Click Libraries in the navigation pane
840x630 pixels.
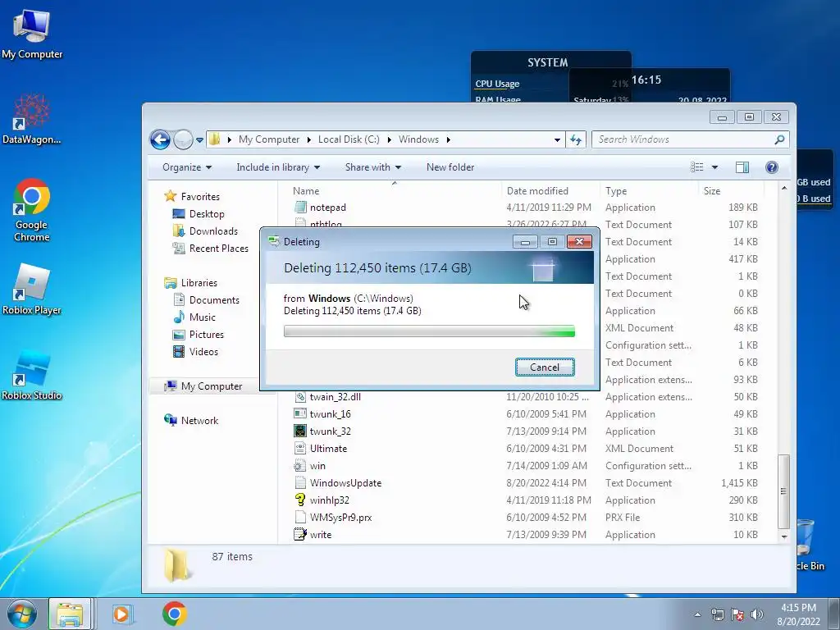click(x=199, y=283)
